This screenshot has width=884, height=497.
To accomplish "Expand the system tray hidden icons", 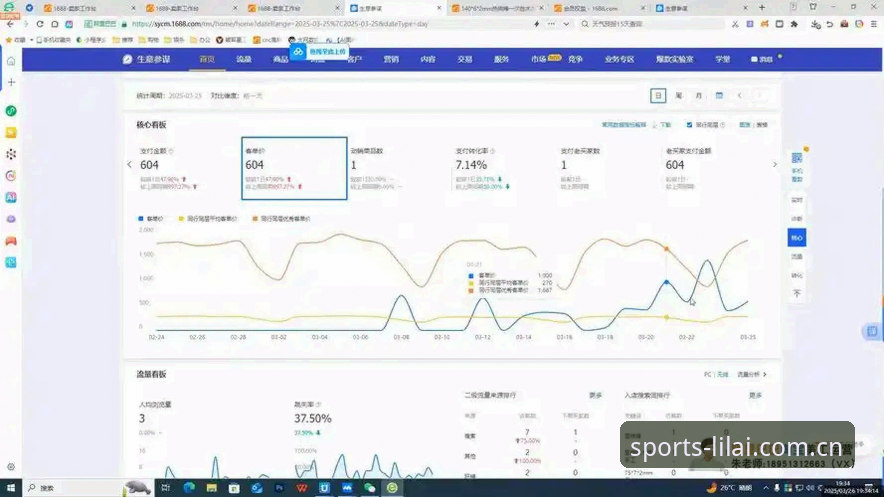I will click(x=766, y=487).
